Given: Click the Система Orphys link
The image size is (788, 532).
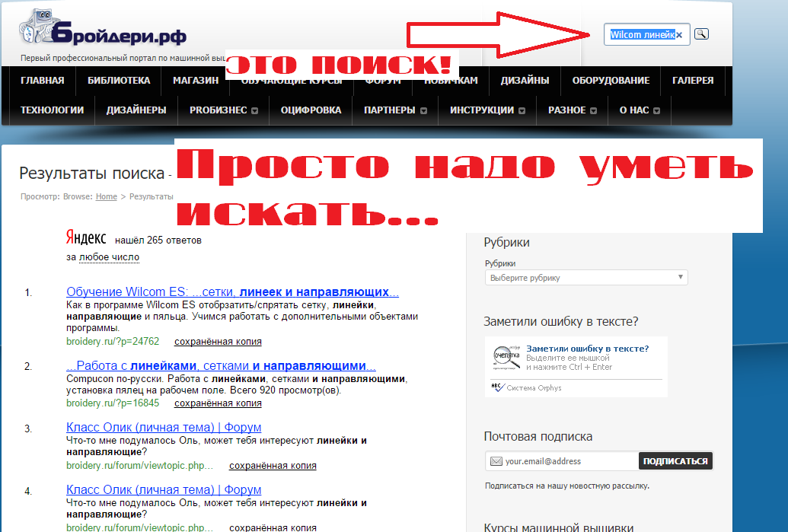Looking at the screenshot, I should [534, 388].
